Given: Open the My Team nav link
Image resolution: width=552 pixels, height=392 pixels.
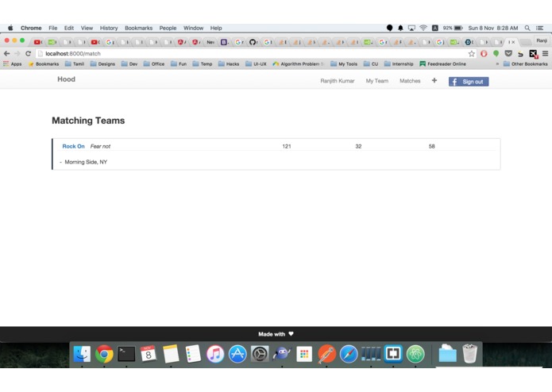Looking at the screenshot, I should coord(376,80).
